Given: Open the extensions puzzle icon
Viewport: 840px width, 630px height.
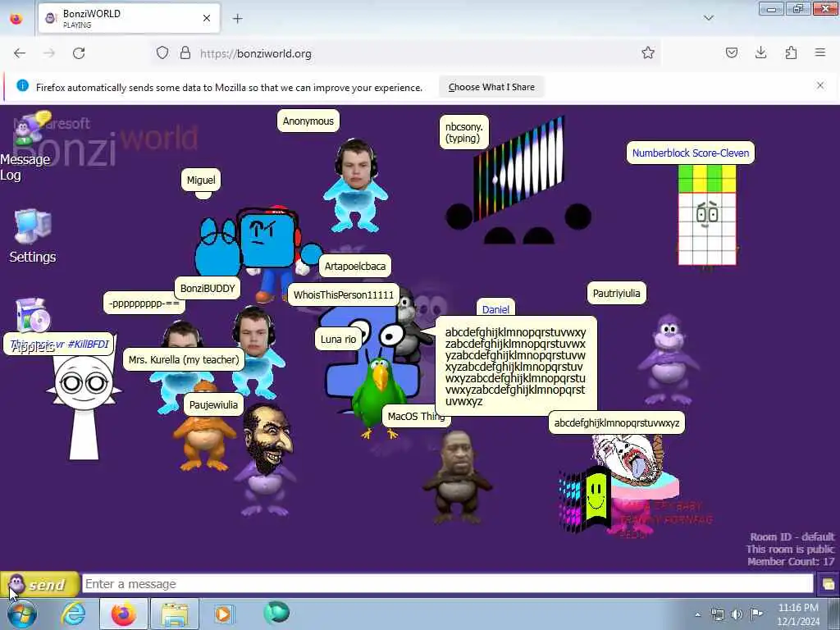Looking at the screenshot, I should [791, 52].
